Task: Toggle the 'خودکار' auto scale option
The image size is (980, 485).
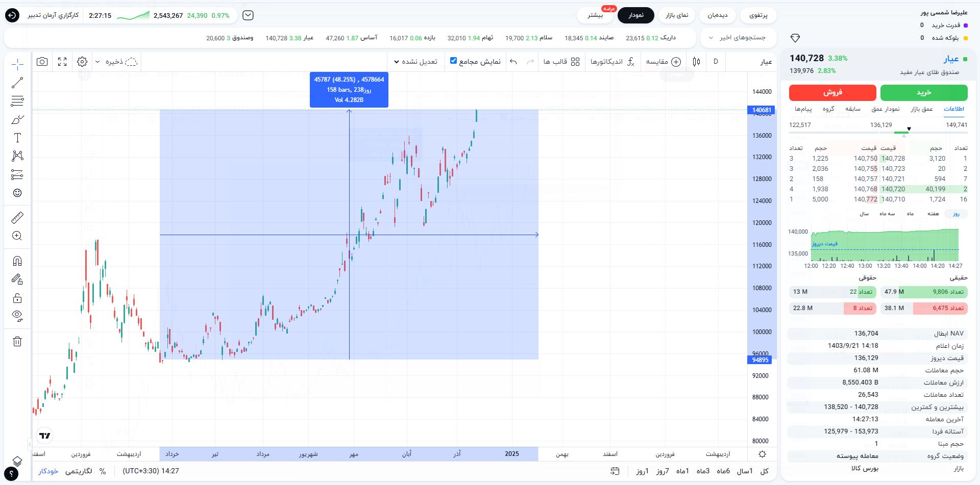Action: tap(48, 471)
